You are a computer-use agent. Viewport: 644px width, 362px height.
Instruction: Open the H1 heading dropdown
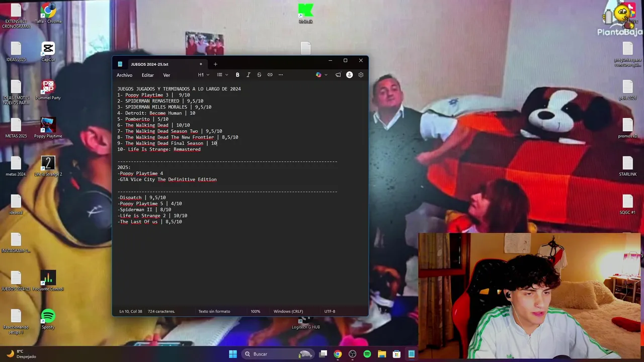(203, 75)
